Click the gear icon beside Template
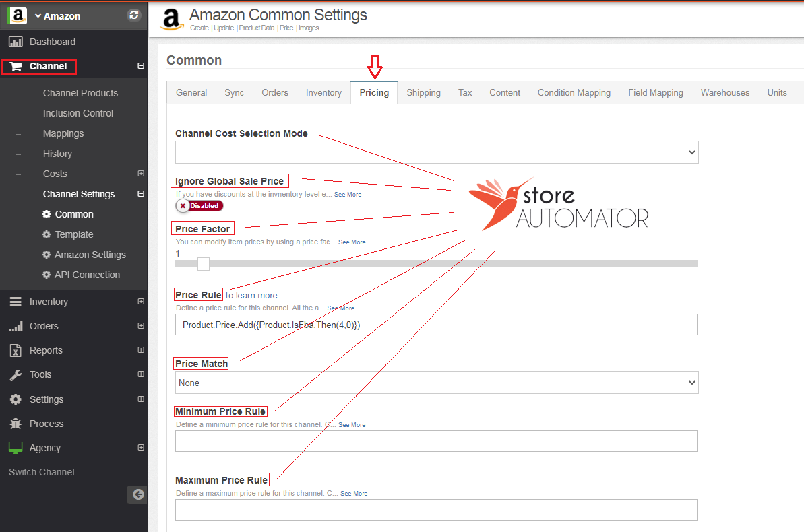The width and height of the screenshot is (804, 532). tap(47, 234)
